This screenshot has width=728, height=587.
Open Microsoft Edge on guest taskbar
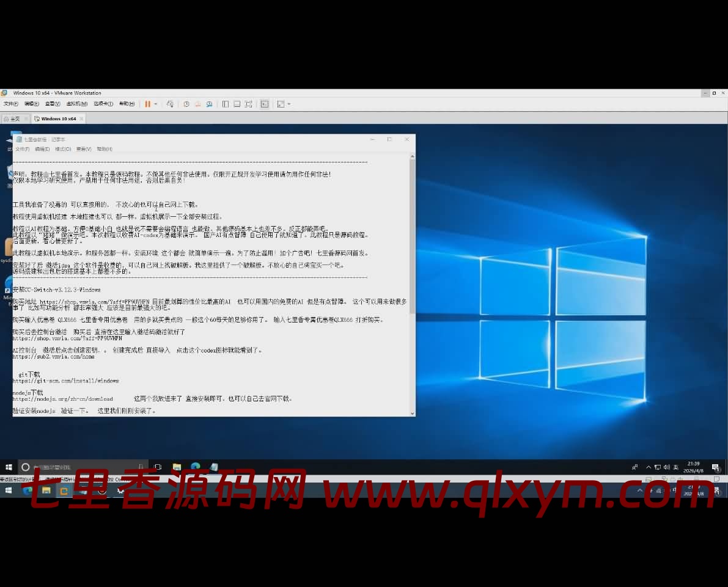coord(196,466)
